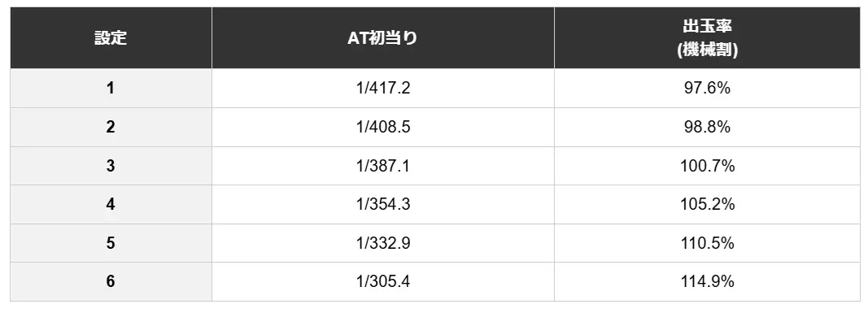868x313 pixels.
Task: Click the AT初当り column header
Action: (x=383, y=38)
